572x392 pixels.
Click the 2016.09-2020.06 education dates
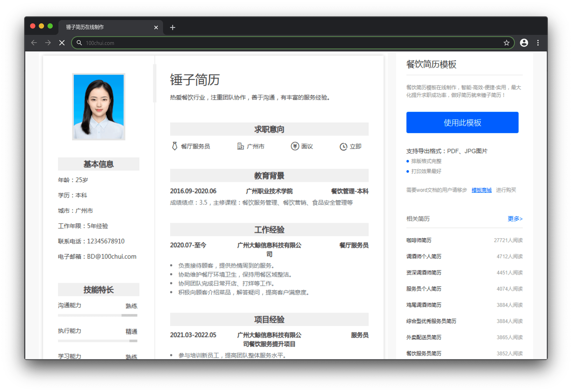click(x=193, y=191)
